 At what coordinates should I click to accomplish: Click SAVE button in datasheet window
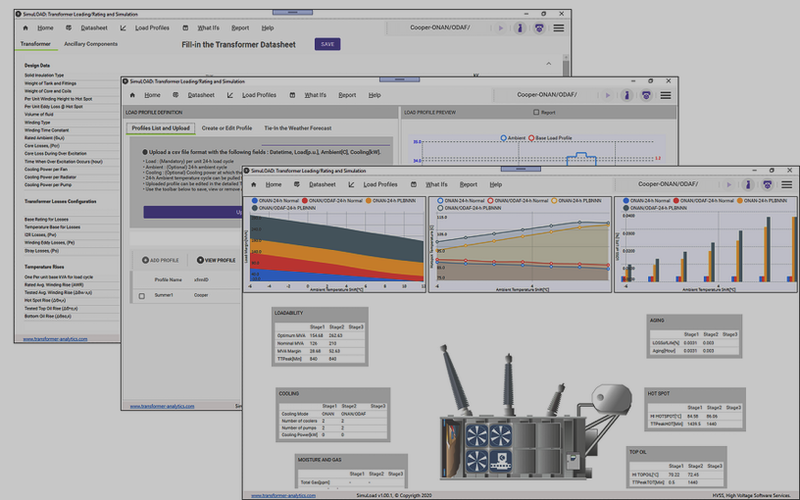(x=328, y=44)
